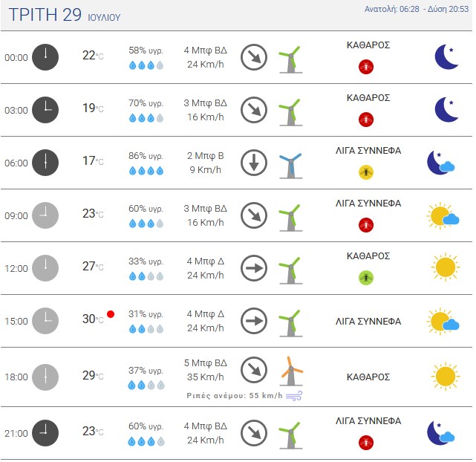Click the west wind arrow at 12:00

[x=254, y=268]
